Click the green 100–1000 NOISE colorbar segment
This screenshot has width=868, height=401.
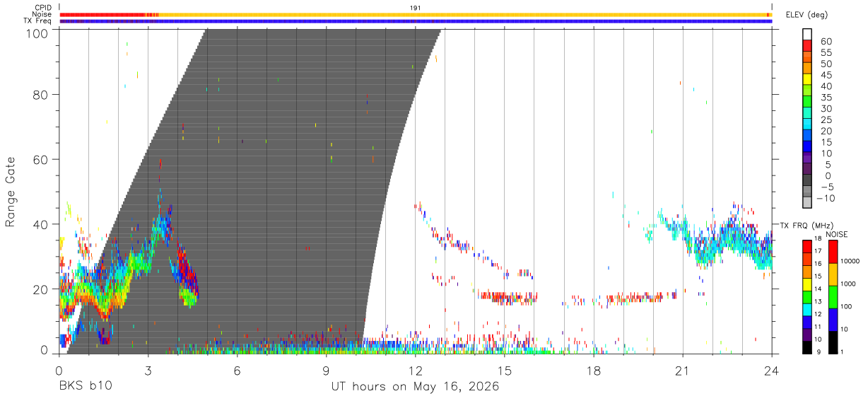[x=833, y=296]
